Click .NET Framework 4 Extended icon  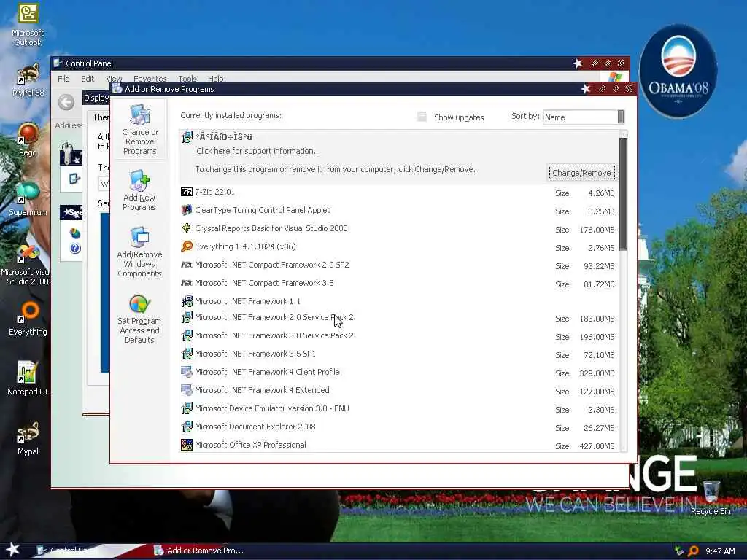[187, 390]
